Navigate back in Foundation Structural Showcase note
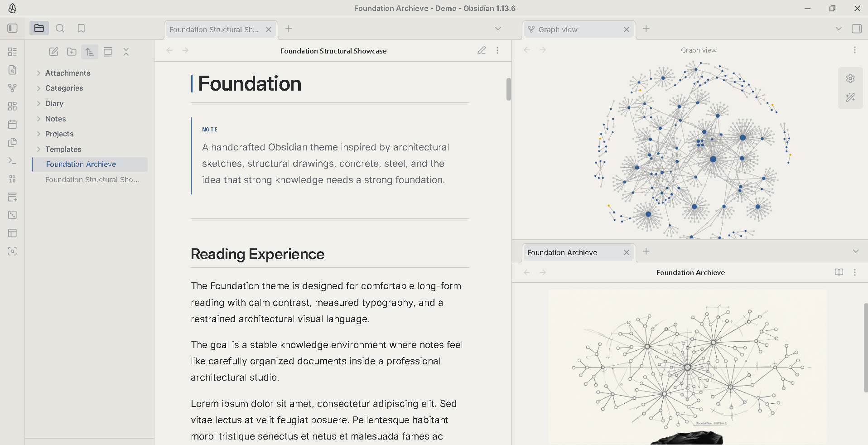 pos(169,50)
